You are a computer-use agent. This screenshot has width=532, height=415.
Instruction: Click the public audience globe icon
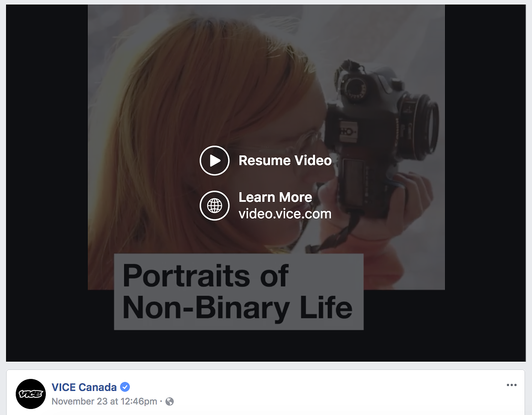[170, 401]
